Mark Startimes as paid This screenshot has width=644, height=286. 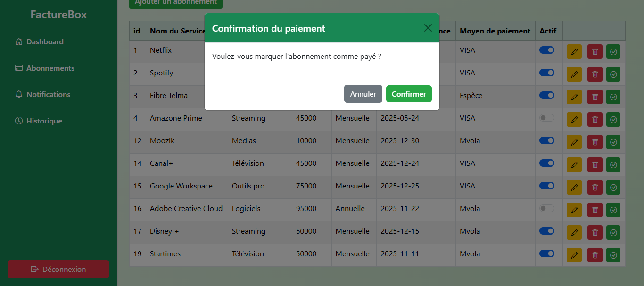[x=613, y=255]
